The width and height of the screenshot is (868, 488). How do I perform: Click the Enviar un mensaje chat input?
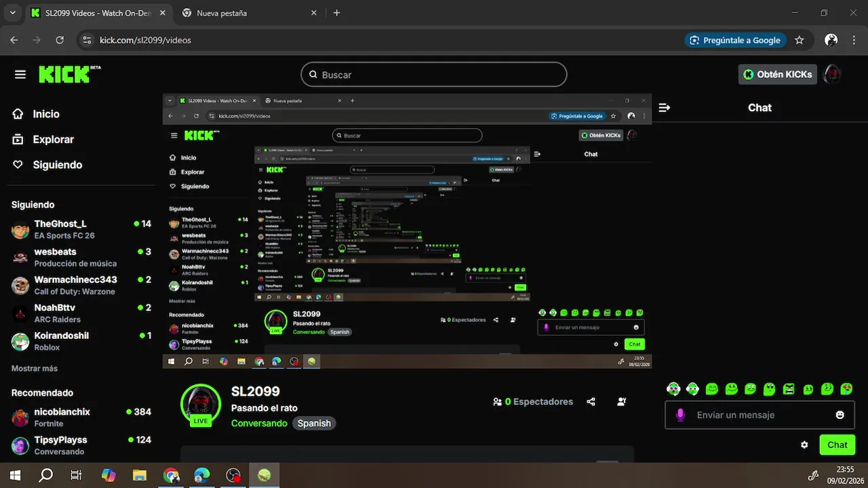point(759,415)
